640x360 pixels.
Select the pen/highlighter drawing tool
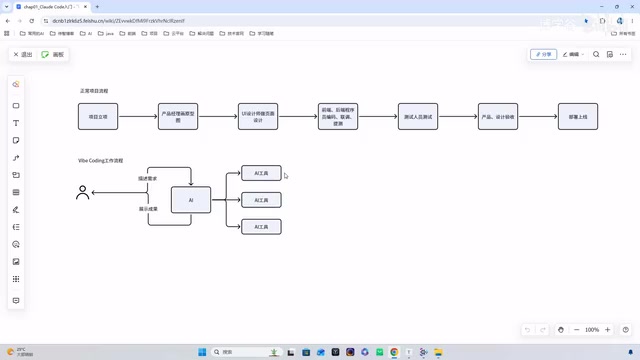16,210
